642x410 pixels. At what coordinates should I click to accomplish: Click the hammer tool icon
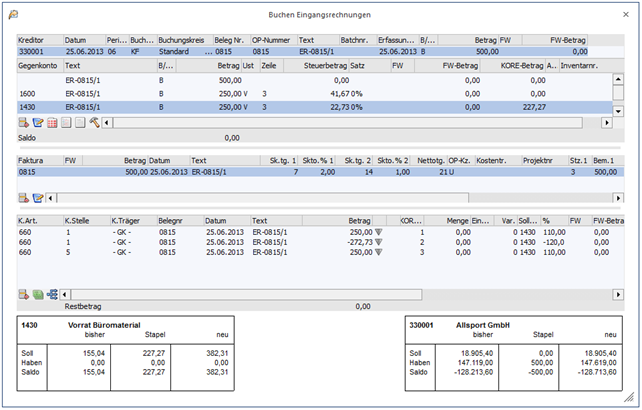(x=93, y=122)
